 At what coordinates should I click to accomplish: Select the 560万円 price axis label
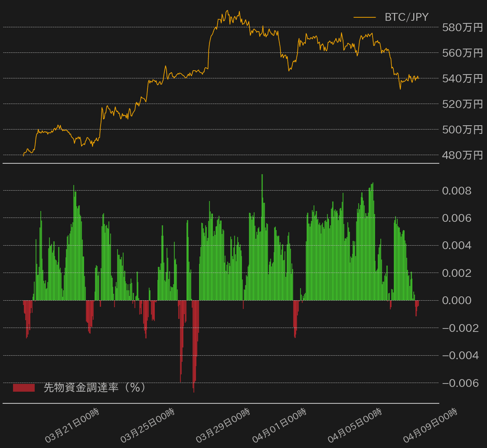pos(462,53)
